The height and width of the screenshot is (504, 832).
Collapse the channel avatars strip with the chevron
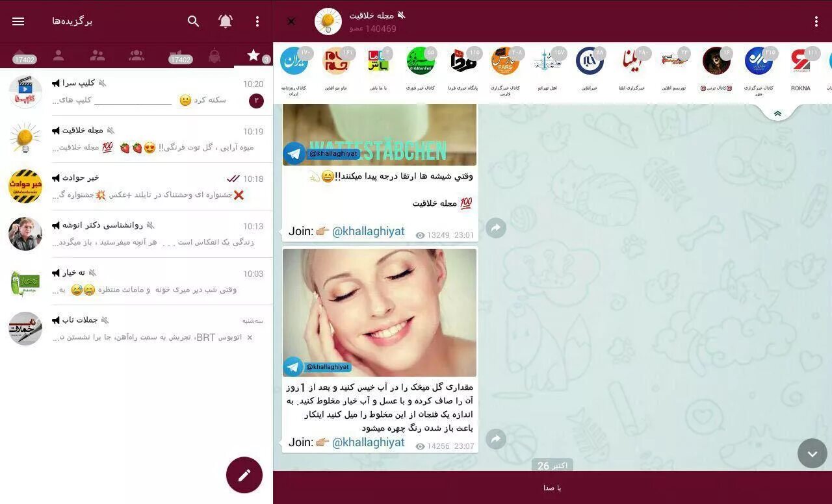pyautogui.click(x=778, y=112)
